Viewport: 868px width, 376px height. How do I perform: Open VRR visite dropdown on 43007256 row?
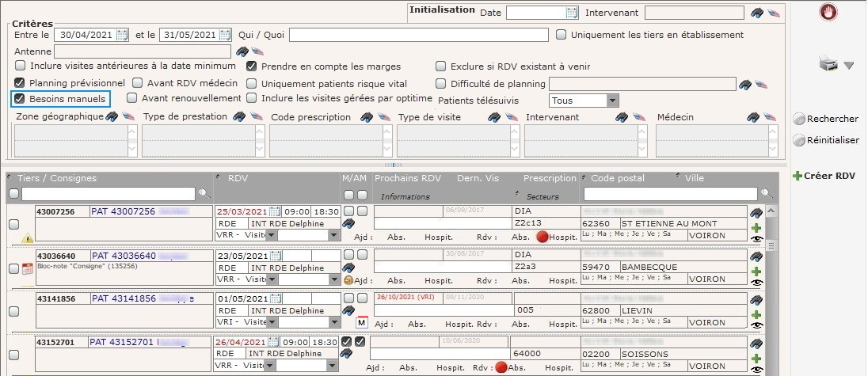[x=271, y=235]
